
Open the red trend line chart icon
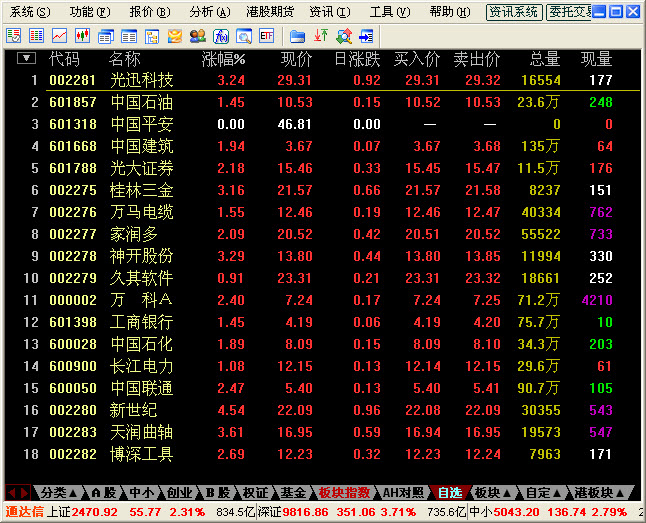59,36
